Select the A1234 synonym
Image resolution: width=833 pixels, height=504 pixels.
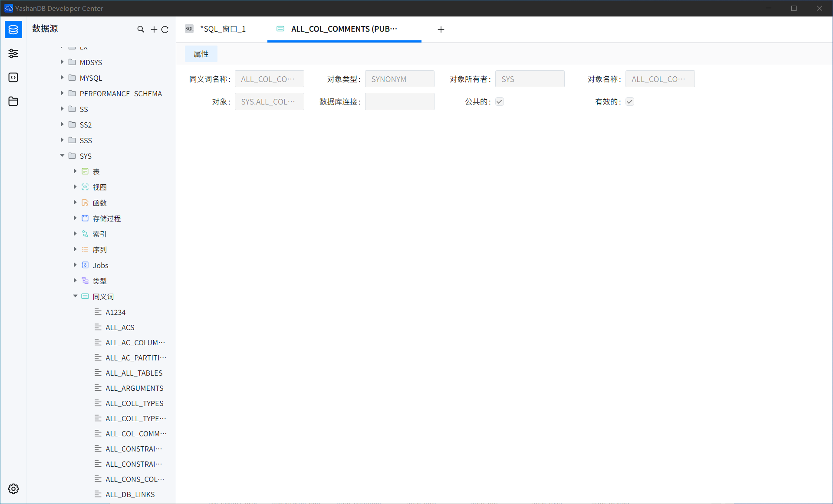[x=115, y=312]
